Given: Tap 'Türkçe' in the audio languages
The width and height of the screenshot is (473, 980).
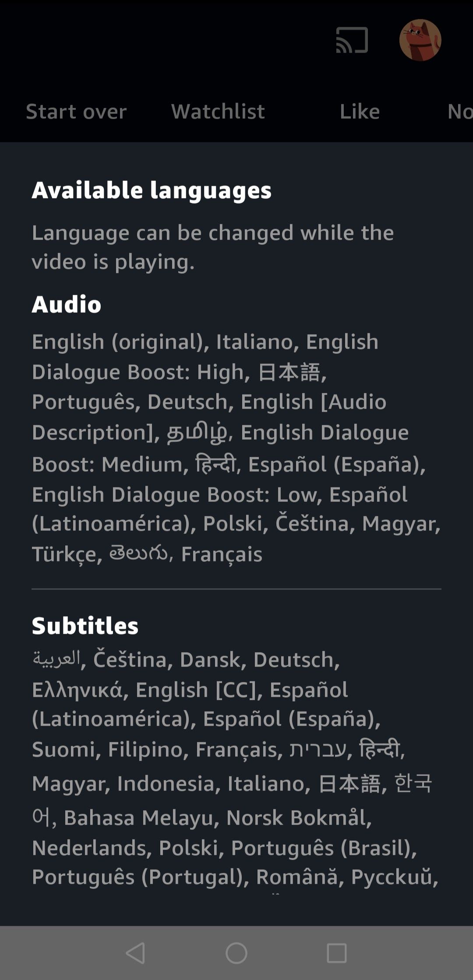Looking at the screenshot, I should 65,554.
